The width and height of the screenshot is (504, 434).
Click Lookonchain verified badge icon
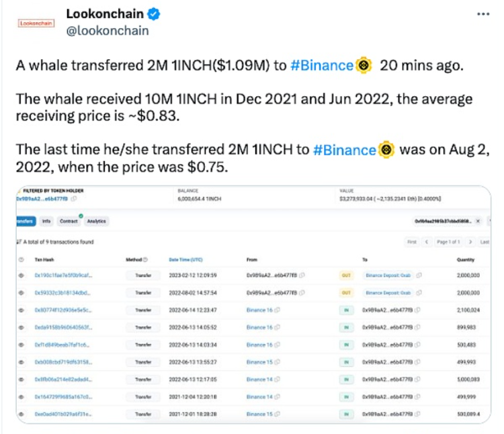click(154, 14)
